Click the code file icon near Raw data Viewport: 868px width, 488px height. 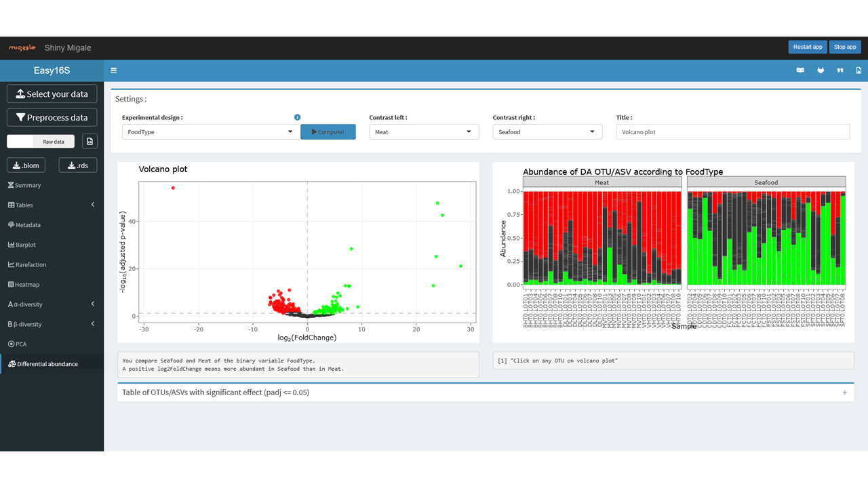tap(90, 141)
